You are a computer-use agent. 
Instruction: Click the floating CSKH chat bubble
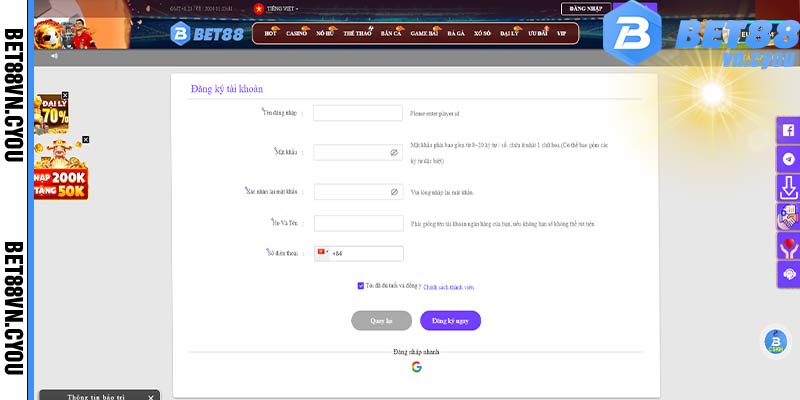(x=774, y=341)
